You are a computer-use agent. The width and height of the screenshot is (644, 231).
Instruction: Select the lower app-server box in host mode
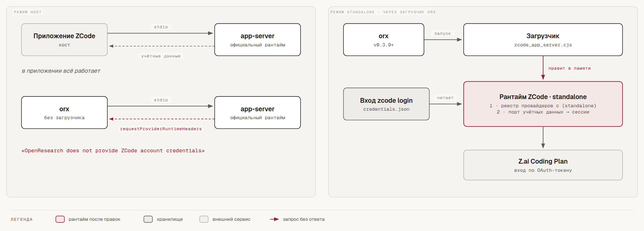[x=257, y=112]
